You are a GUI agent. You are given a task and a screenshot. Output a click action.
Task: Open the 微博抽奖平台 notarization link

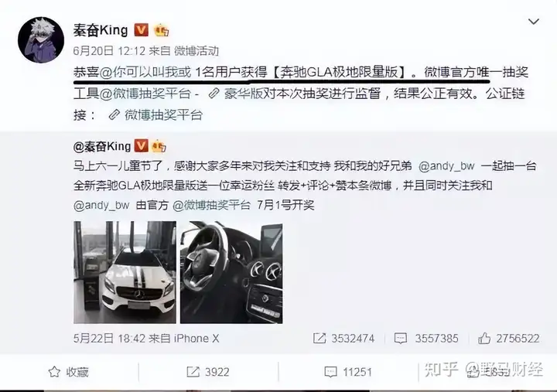pos(155,114)
